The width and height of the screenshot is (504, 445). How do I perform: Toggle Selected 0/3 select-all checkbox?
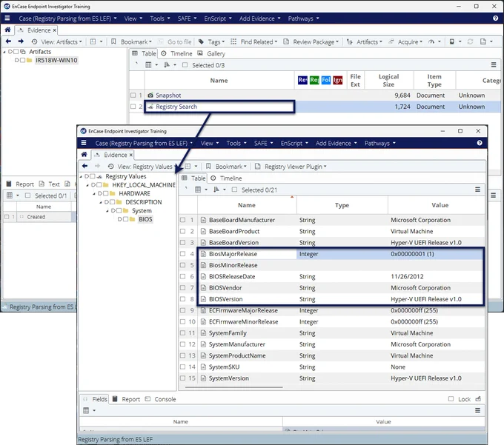185,65
